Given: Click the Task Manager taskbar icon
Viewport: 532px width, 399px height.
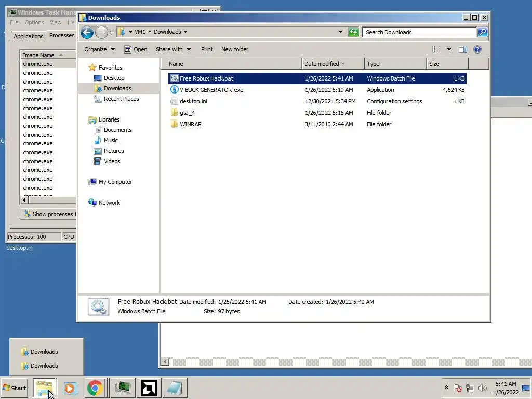Looking at the screenshot, I should (123, 388).
